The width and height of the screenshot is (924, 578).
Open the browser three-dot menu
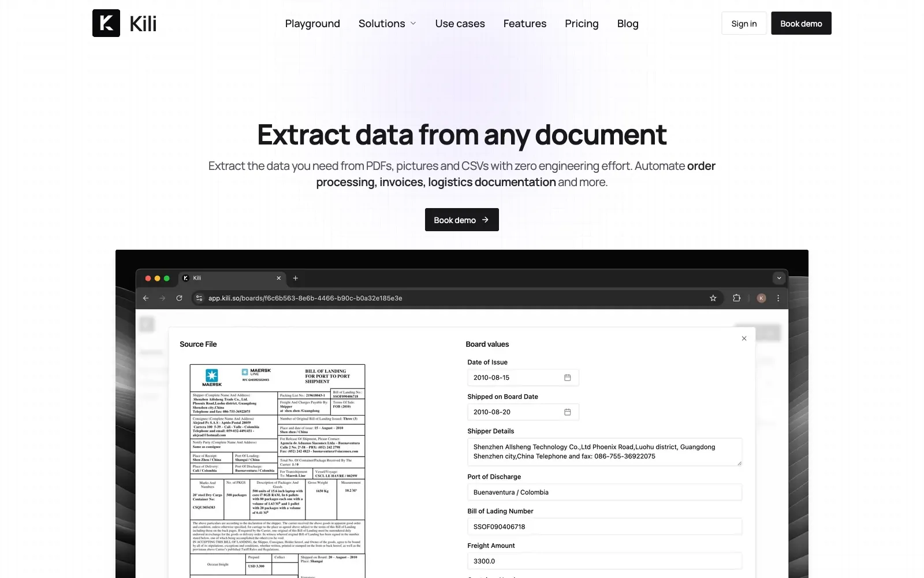(778, 298)
